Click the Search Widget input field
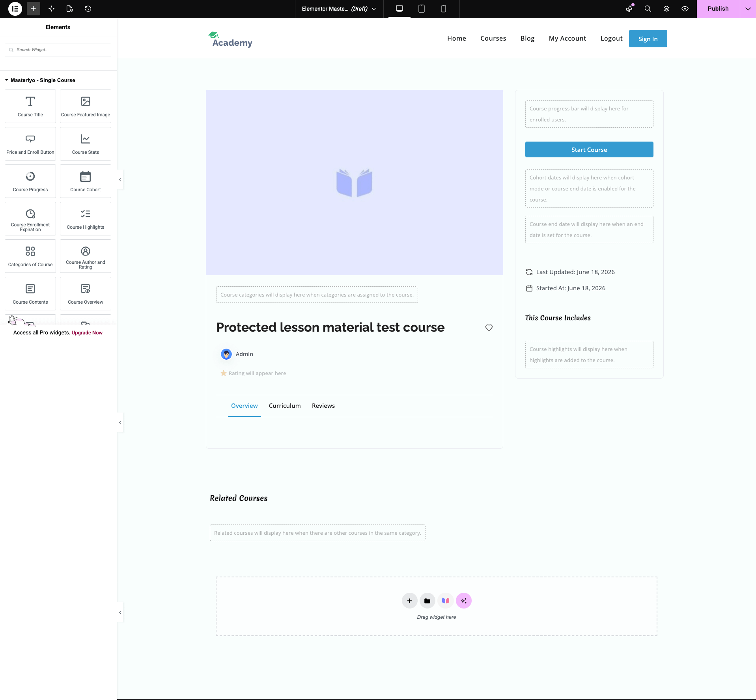 click(x=58, y=50)
